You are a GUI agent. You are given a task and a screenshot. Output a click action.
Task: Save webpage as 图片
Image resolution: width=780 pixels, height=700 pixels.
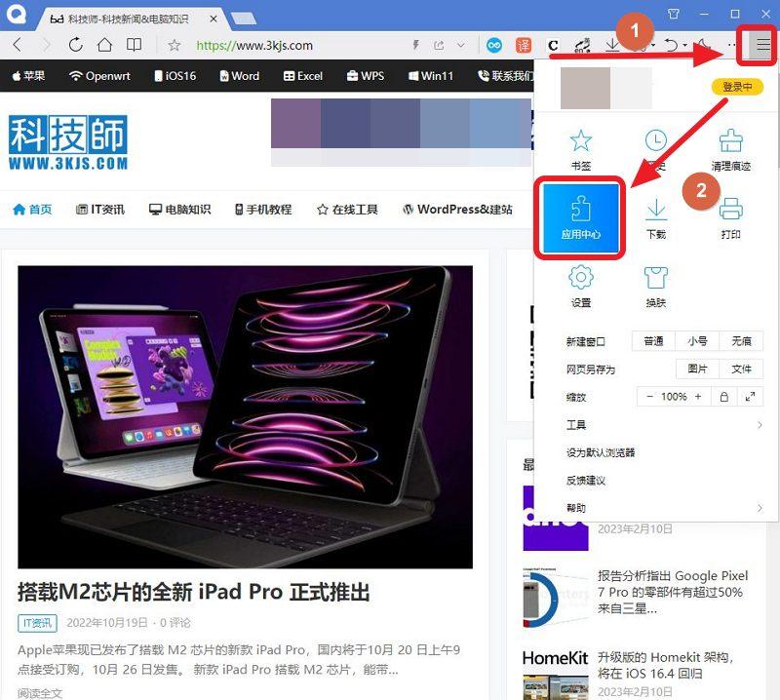(697, 369)
